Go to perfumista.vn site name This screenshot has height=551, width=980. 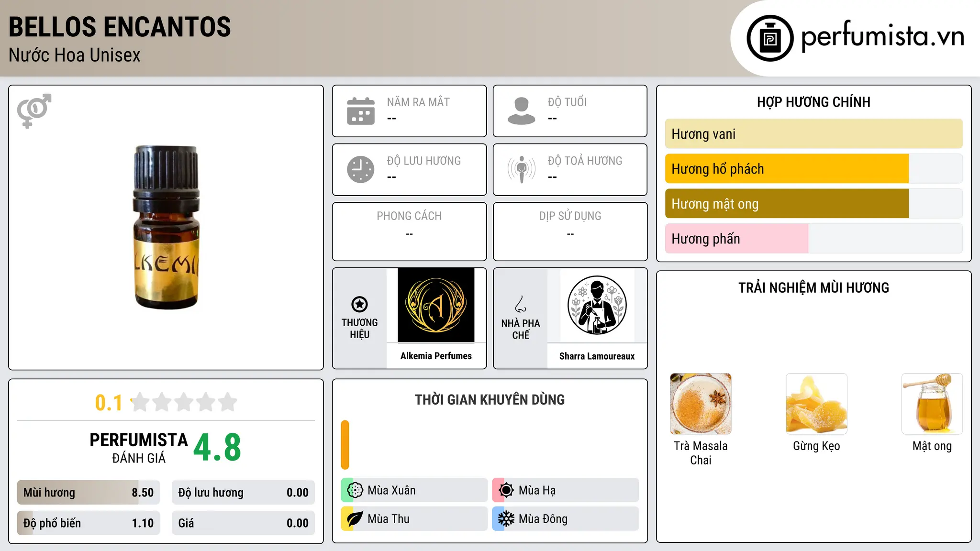(x=882, y=36)
